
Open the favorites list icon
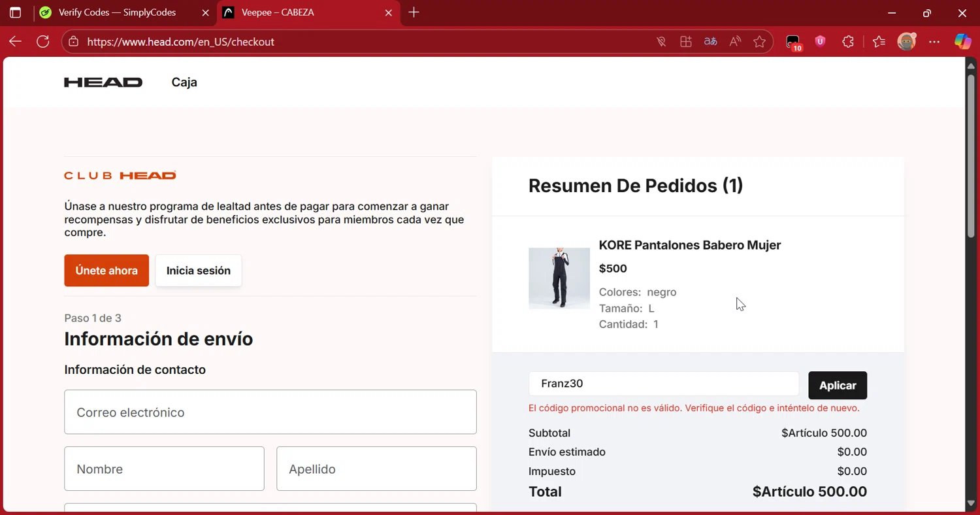point(879,42)
